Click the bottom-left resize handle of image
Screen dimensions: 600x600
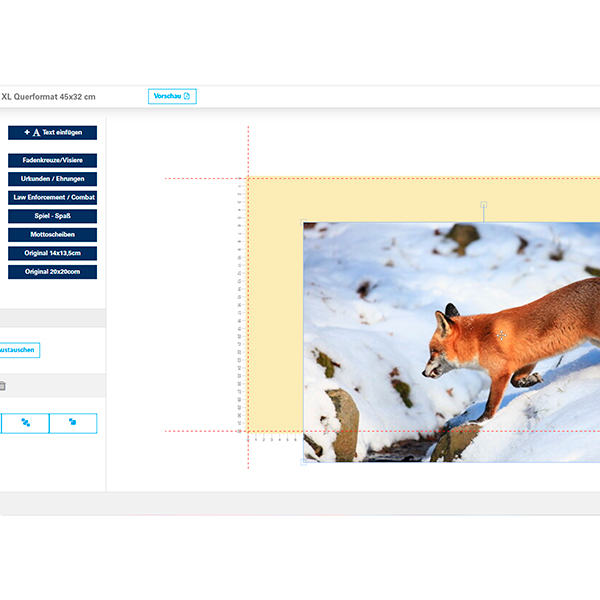point(304,461)
